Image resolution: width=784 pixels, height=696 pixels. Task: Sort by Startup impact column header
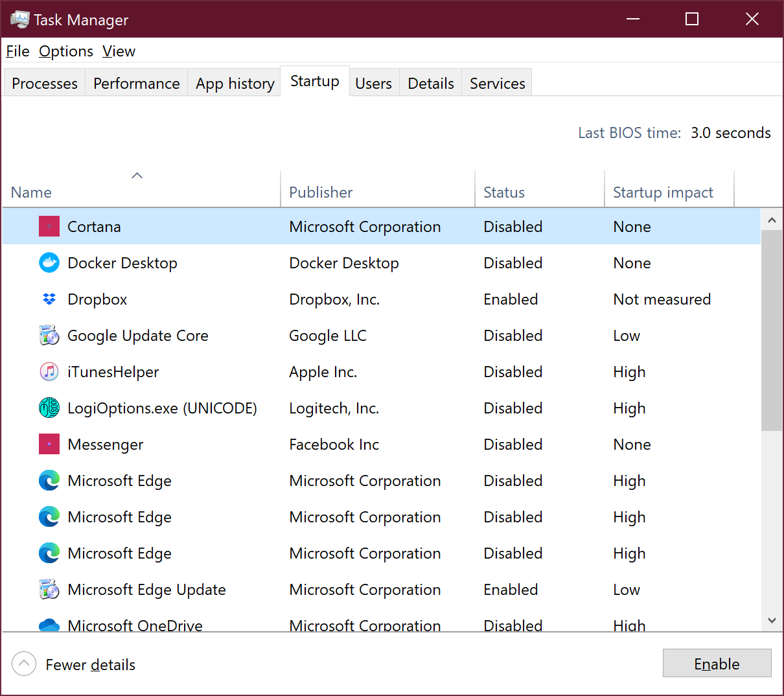669,189
